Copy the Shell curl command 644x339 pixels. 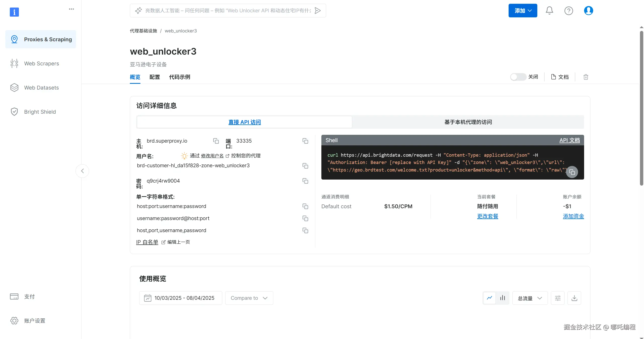coord(572,172)
